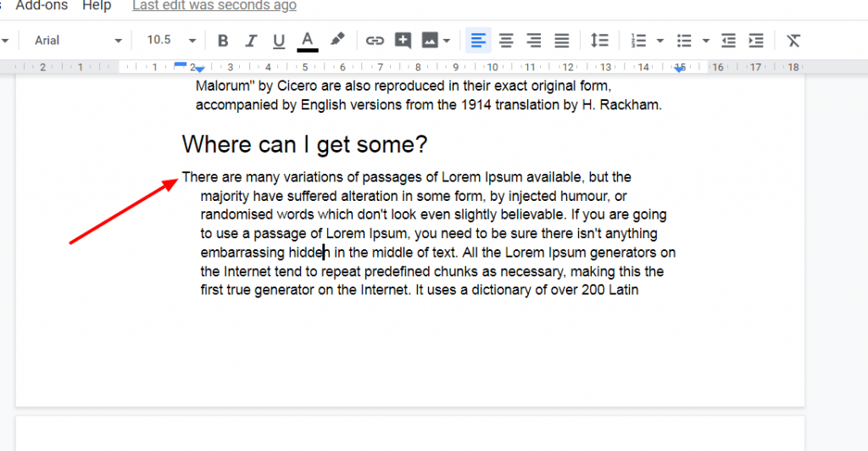
Task: Justify the paragraph text
Action: pyautogui.click(x=562, y=41)
